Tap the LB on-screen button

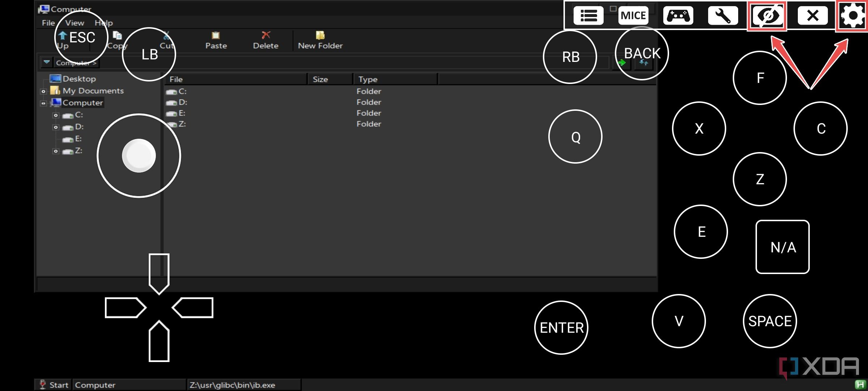149,54
